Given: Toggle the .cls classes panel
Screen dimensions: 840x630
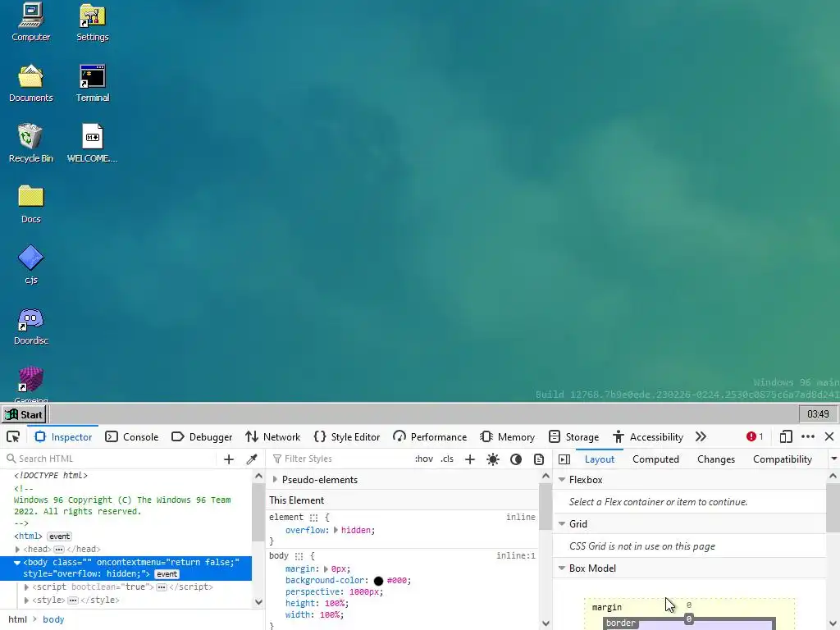Looking at the screenshot, I should coord(447,459).
